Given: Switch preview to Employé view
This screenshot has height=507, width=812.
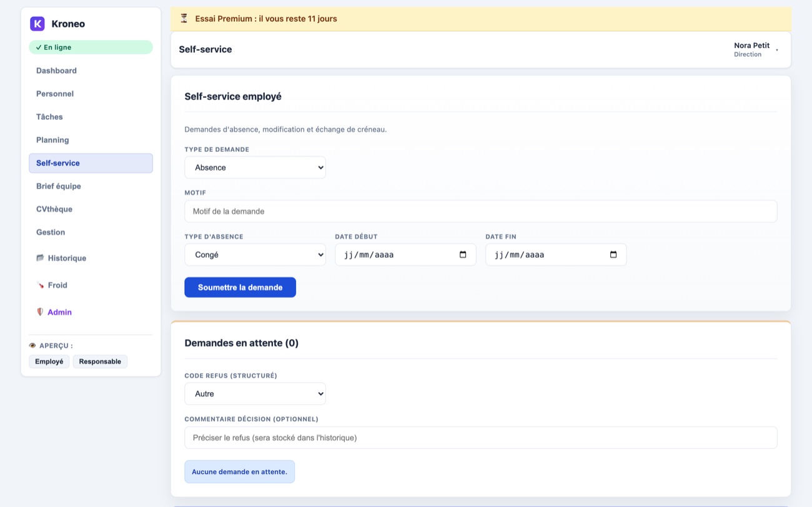Looking at the screenshot, I should pos(49,362).
